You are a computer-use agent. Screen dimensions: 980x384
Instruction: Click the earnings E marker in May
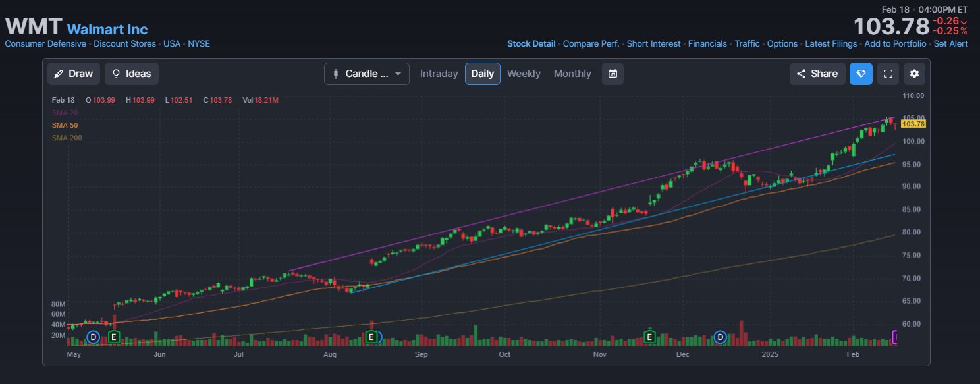[x=114, y=337]
